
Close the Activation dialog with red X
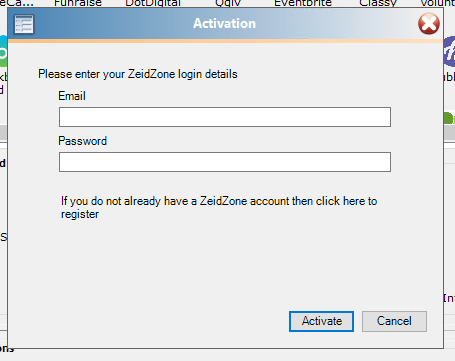429,24
